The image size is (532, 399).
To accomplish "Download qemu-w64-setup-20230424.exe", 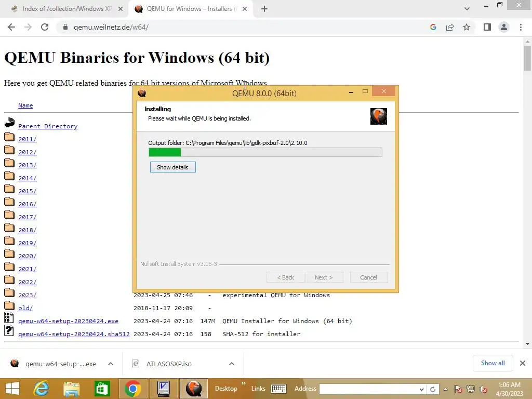I will [x=68, y=321].
